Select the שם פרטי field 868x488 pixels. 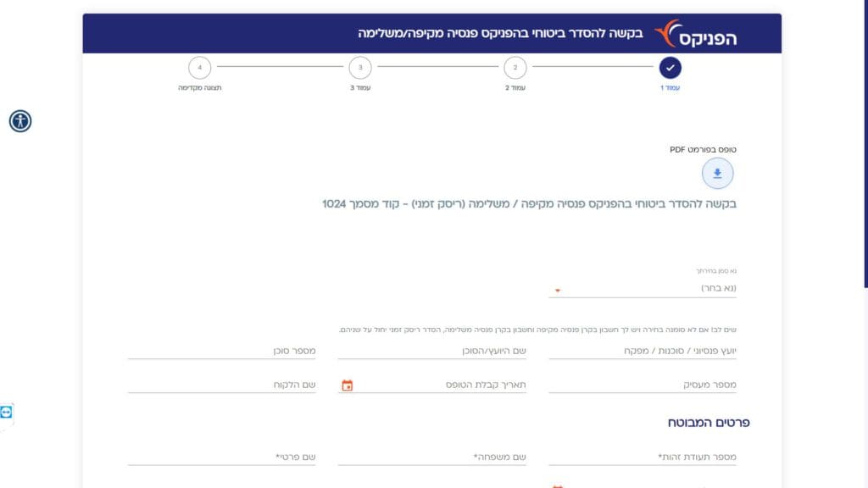tap(222, 457)
